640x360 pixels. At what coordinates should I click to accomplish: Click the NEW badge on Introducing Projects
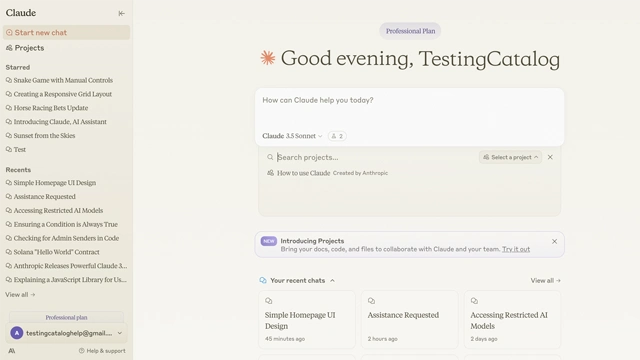click(269, 241)
